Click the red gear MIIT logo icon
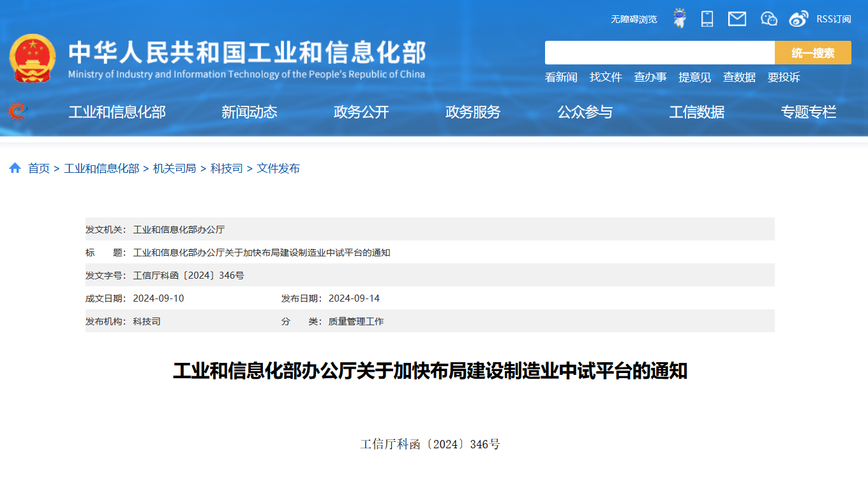 click(17, 112)
